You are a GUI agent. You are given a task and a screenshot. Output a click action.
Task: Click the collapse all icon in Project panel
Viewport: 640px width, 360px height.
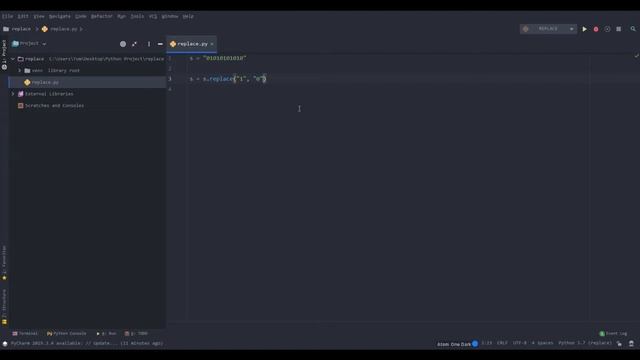pos(134,44)
